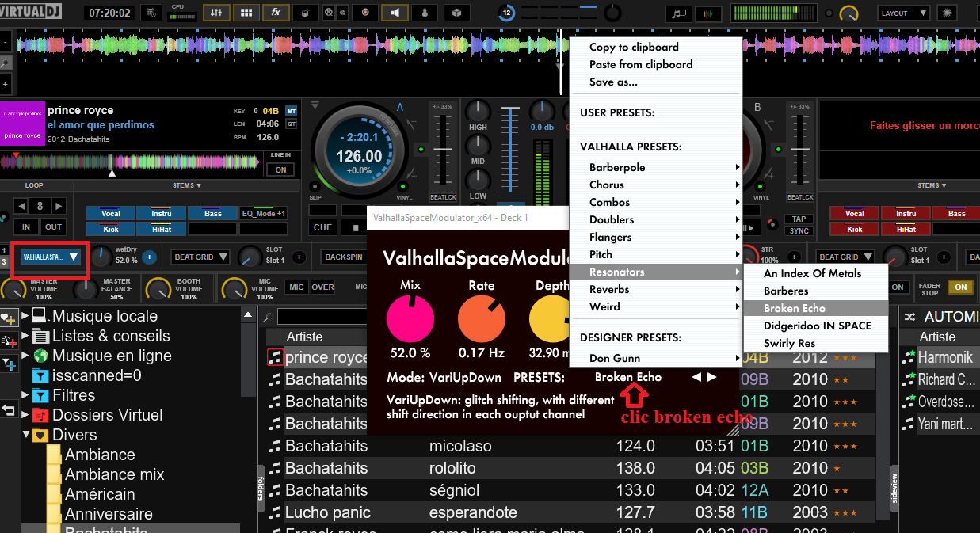The height and width of the screenshot is (533, 980).
Task: Select Didgeridoo IN SPACE preset
Action: pyautogui.click(x=815, y=326)
